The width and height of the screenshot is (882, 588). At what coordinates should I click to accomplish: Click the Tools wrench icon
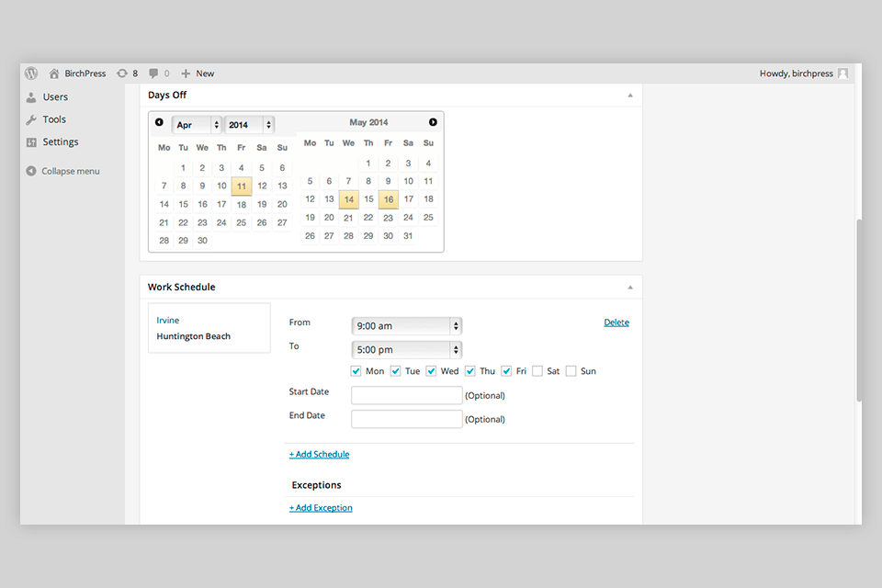(31, 119)
